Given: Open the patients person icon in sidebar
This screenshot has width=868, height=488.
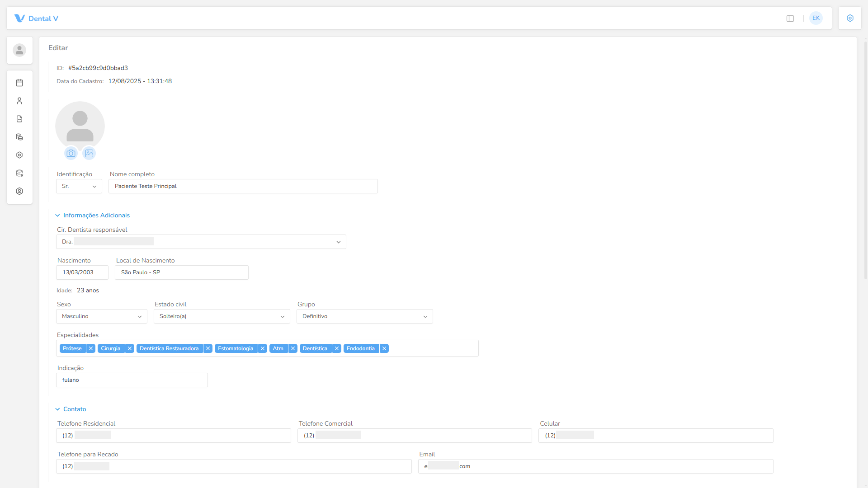Looking at the screenshot, I should [x=19, y=101].
